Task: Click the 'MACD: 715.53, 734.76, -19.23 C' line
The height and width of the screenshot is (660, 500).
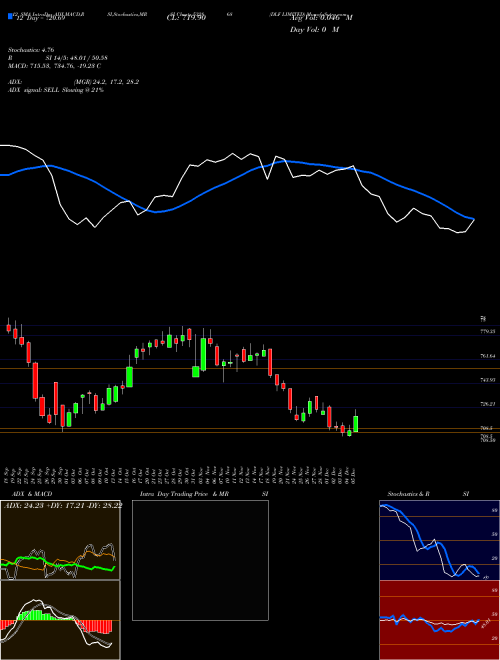Action: click(x=54, y=66)
